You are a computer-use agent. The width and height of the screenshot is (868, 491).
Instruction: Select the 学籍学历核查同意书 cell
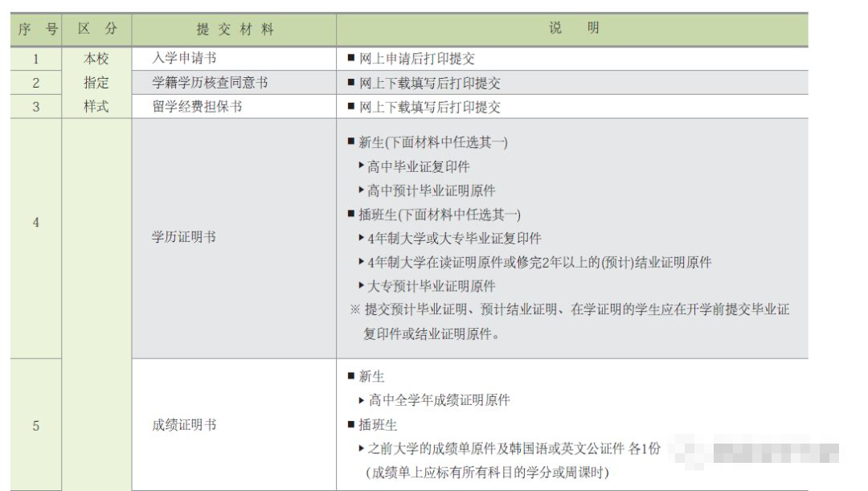point(210,83)
